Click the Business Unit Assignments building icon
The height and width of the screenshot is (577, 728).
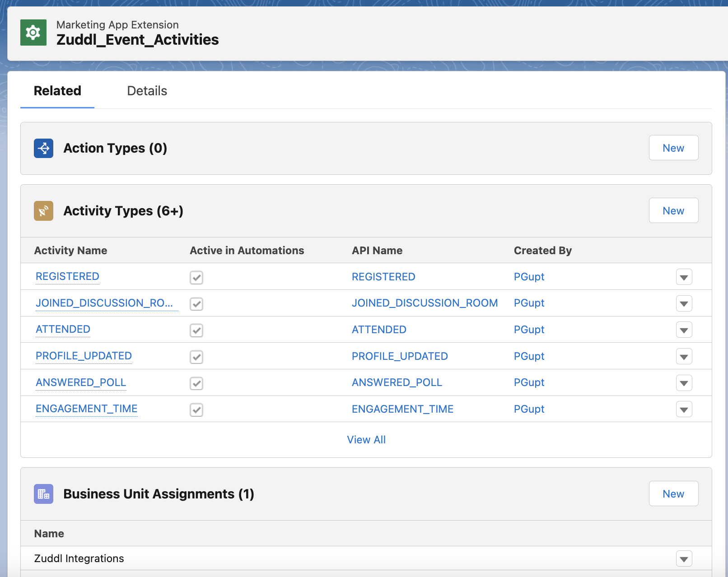coord(43,494)
